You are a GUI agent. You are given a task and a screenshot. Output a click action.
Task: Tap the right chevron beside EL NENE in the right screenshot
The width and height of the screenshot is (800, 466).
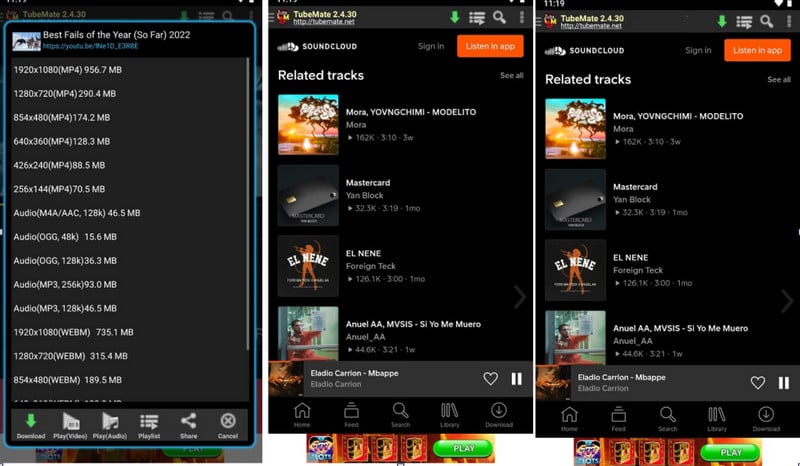787,301
